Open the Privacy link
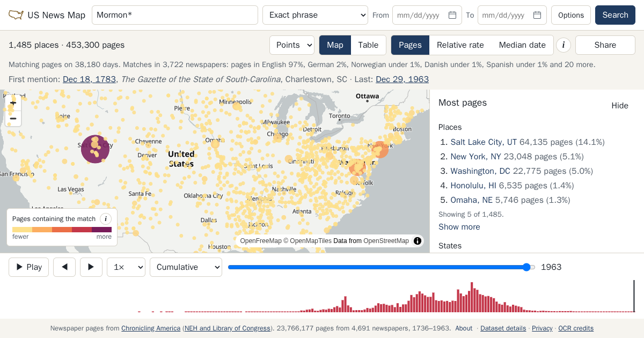Viewport: 644px width, 338px height. (x=542, y=328)
